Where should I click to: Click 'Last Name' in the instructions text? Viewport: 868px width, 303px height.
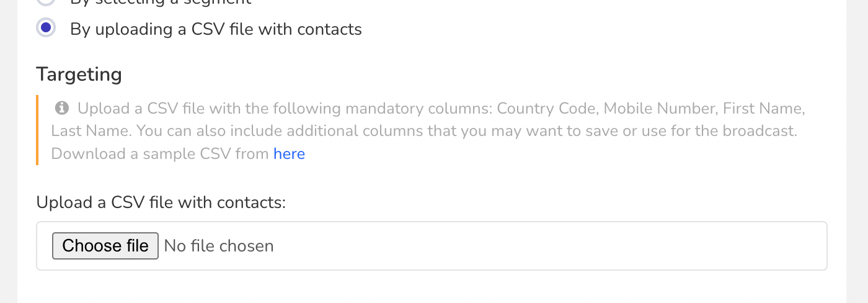pos(91,131)
